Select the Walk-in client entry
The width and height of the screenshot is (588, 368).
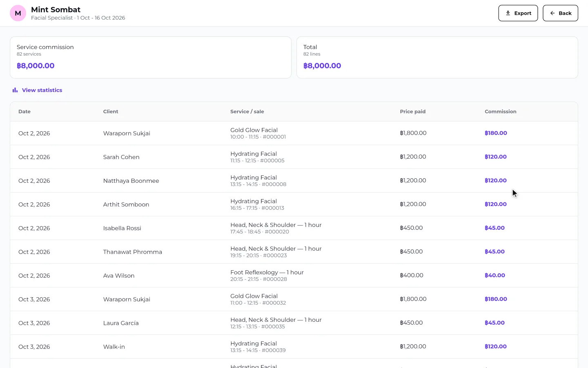(x=114, y=347)
